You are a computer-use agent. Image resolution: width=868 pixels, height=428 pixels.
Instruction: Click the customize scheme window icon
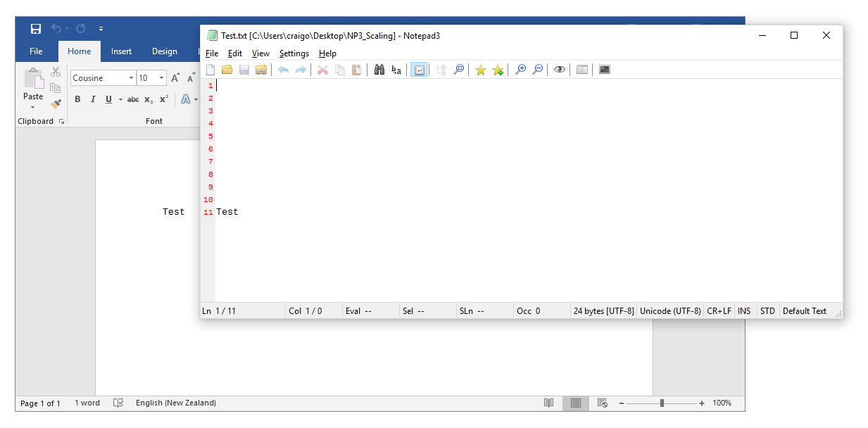coord(582,70)
